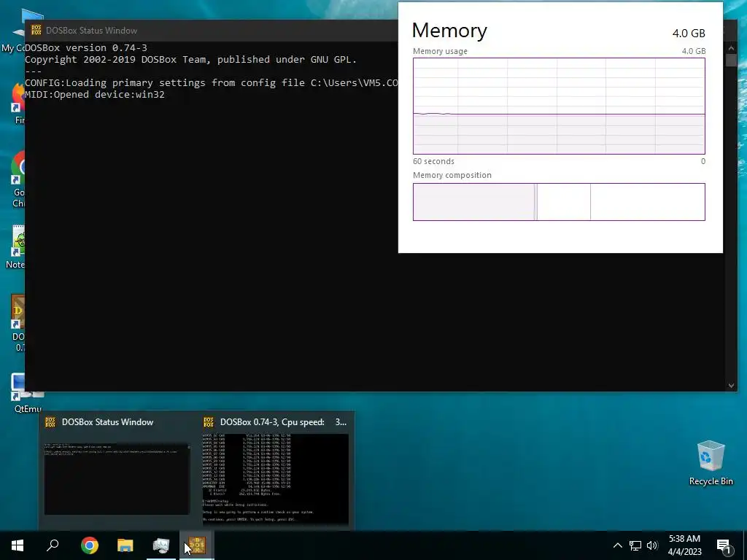The width and height of the screenshot is (747, 560).
Task: Open taskbar search magnifier
Action: [53, 545]
